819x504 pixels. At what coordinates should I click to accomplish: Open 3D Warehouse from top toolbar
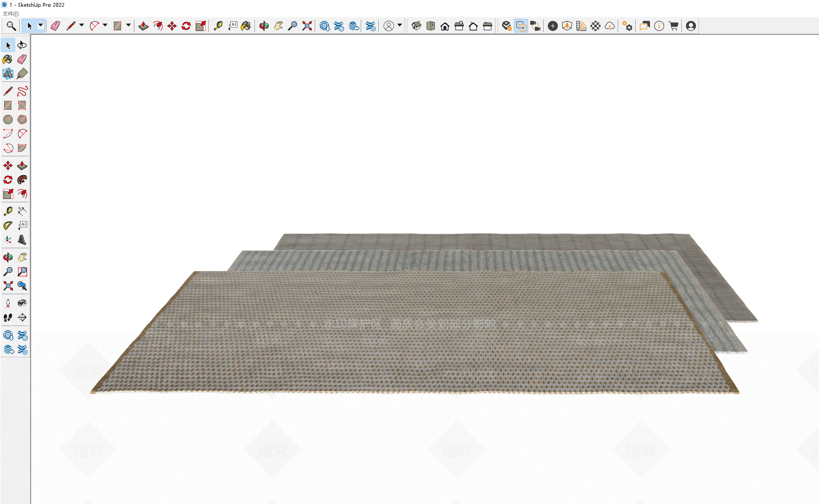click(325, 26)
